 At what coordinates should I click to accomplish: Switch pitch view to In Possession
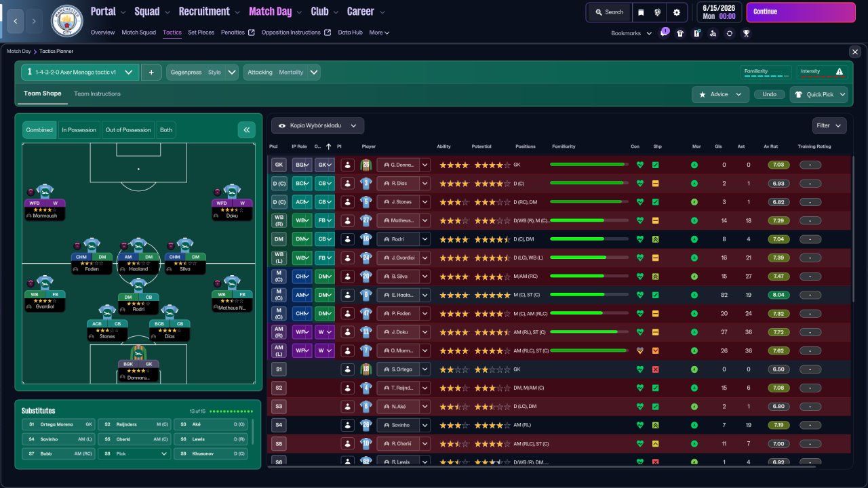pyautogui.click(x=78, y=130)
